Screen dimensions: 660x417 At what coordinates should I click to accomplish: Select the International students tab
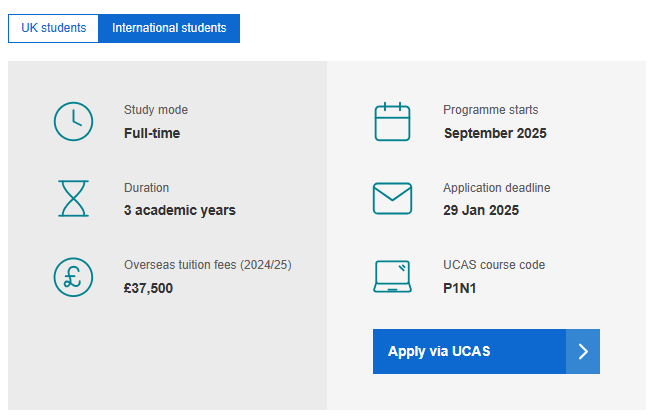tap(169, 28)
